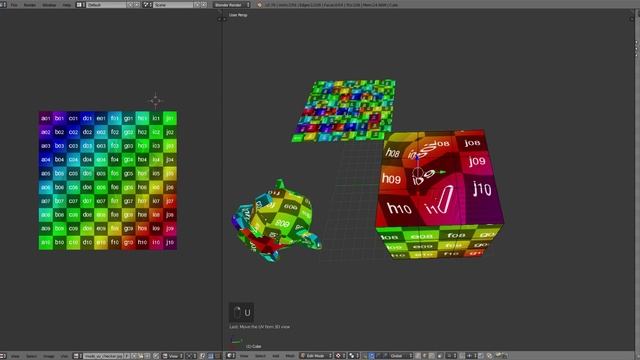Open Info editor type selector icon
Viewport: 640px width, 360px height.
[x=3, y=4]
